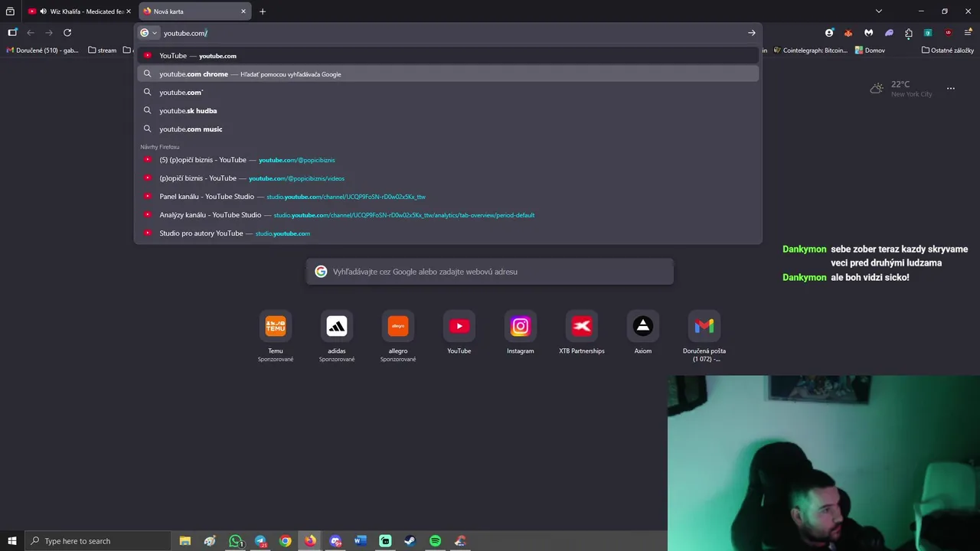Click the Google search box on new tab page

(490, 272)
